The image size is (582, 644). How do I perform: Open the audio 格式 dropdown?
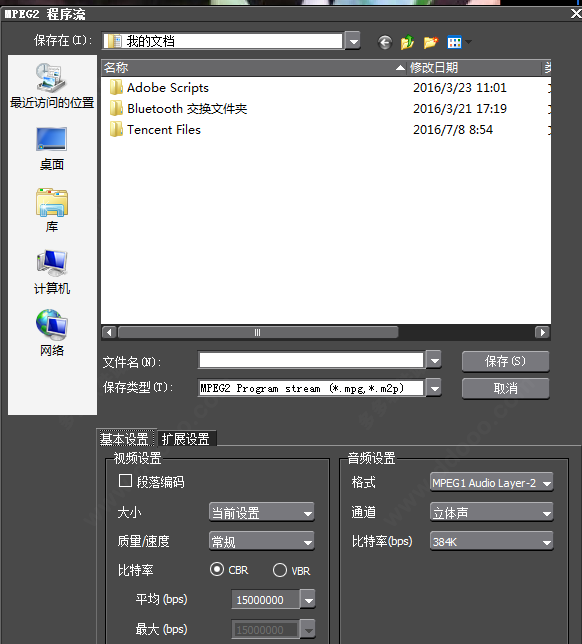(x=492, y=483)
